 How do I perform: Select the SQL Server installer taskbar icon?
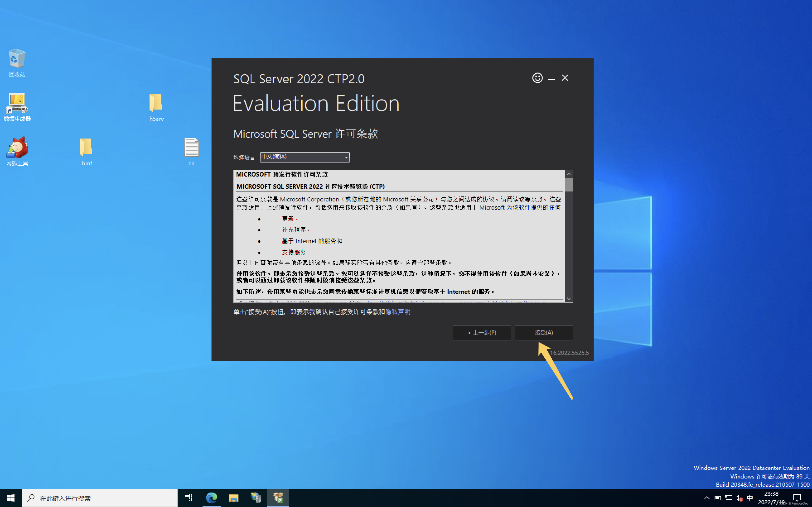pos(278,498)
